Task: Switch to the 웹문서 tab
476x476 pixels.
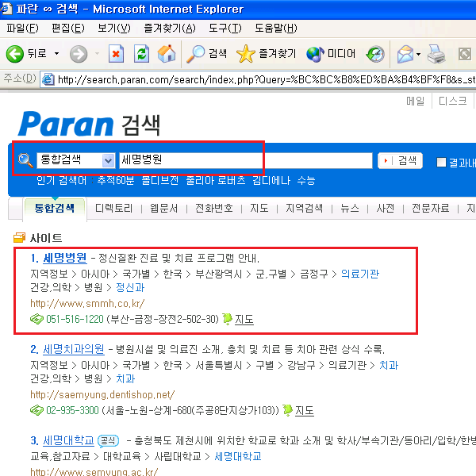Action: click(x=164, y=208)
